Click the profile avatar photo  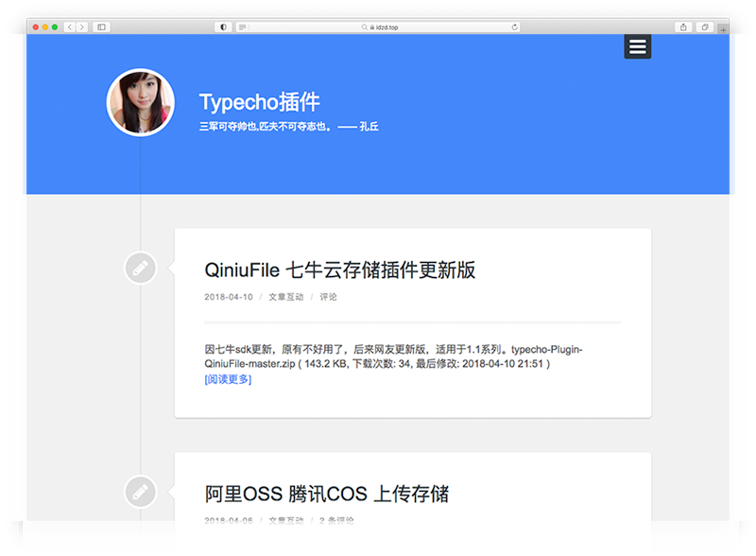140,102
